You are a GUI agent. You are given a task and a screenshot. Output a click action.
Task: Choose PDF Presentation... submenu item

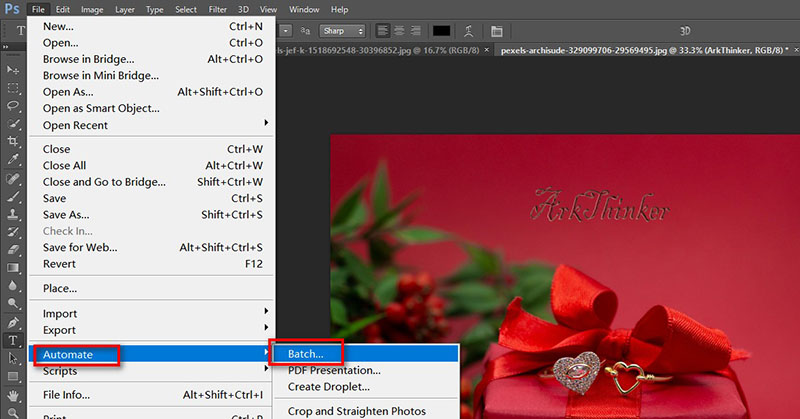366,371
